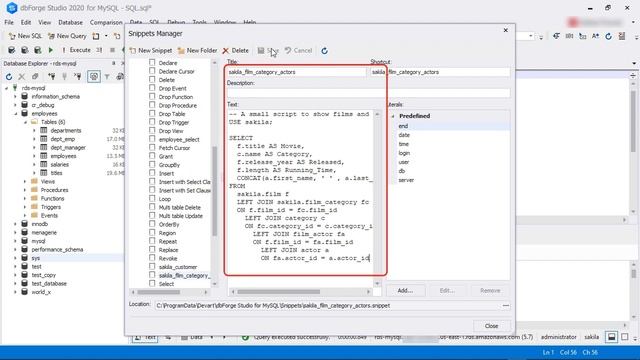Delete the selected snippet

click(236, 51)
